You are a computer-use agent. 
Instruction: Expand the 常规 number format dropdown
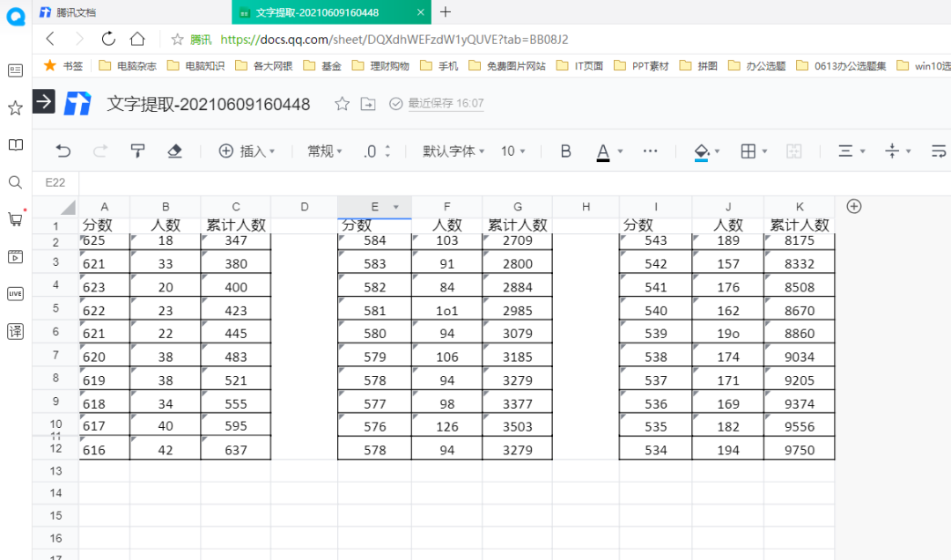324,151
